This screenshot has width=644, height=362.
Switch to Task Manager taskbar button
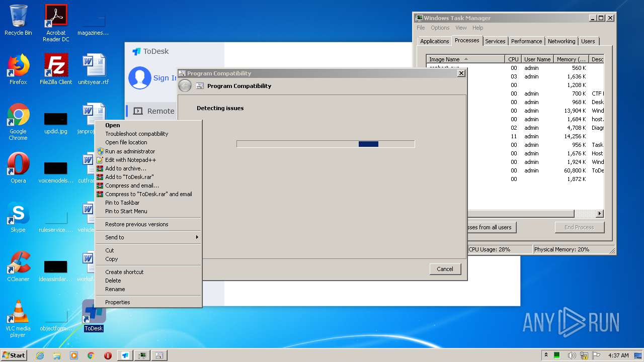click(142, 355)
